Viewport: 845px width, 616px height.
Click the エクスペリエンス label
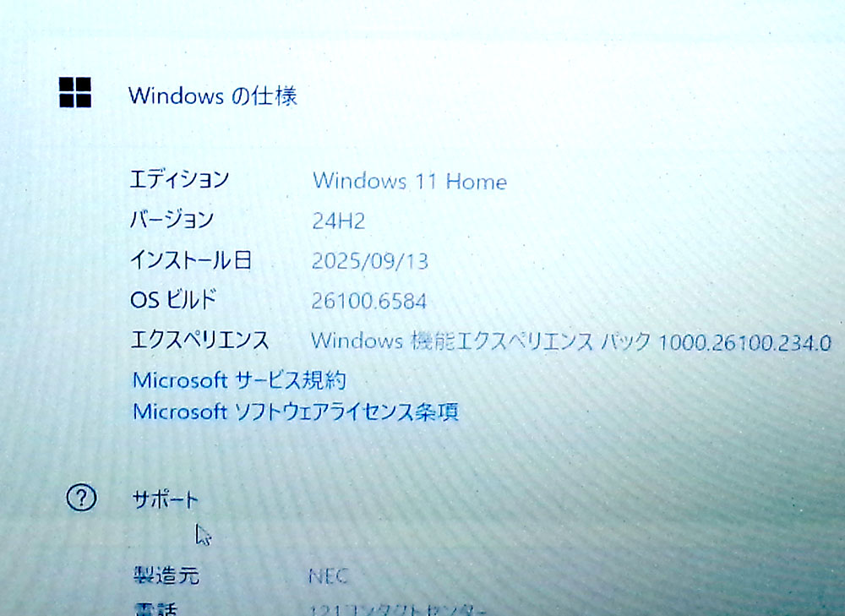(199, 341)
